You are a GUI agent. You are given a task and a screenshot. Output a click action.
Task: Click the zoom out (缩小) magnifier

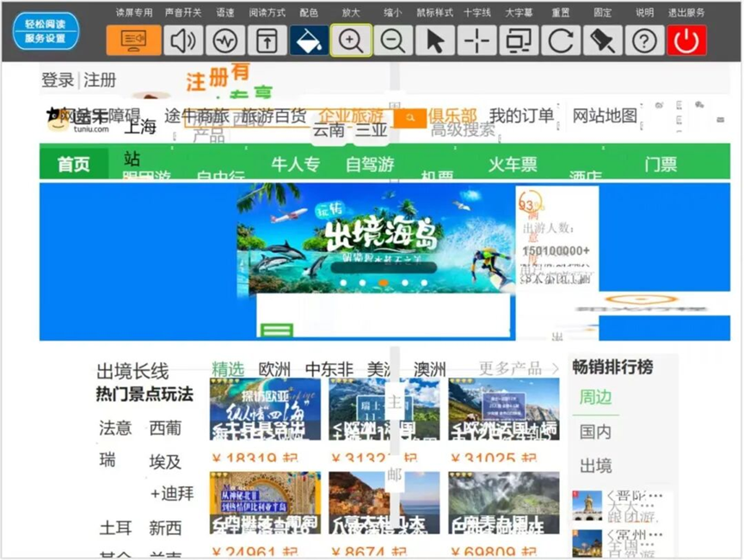[392, 40]
